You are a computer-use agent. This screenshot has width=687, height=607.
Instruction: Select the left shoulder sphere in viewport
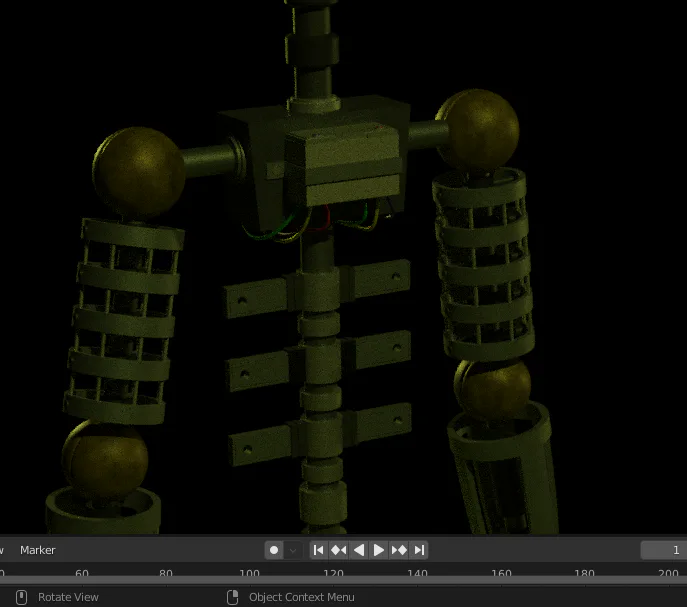[139, 171]
